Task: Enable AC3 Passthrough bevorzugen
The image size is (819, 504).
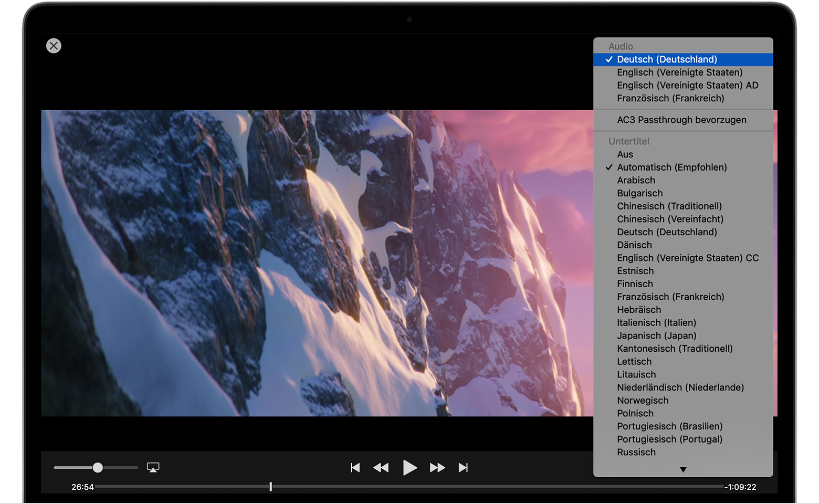Action: [x=681, y=120]
